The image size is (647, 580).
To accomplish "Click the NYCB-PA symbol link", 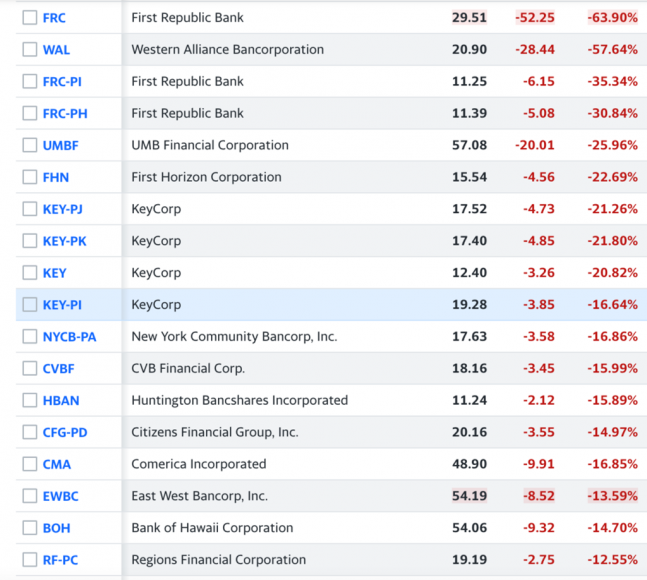I will click(x=69, y=337).
